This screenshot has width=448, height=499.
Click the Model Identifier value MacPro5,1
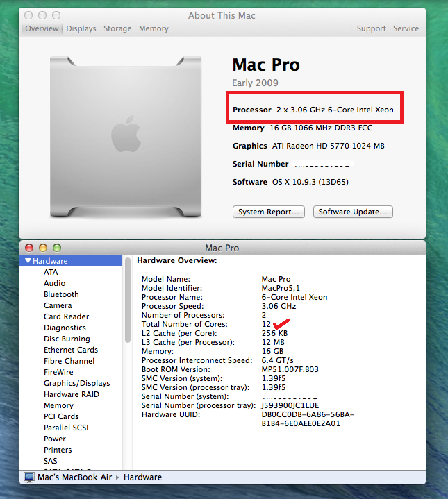(281, 288)
